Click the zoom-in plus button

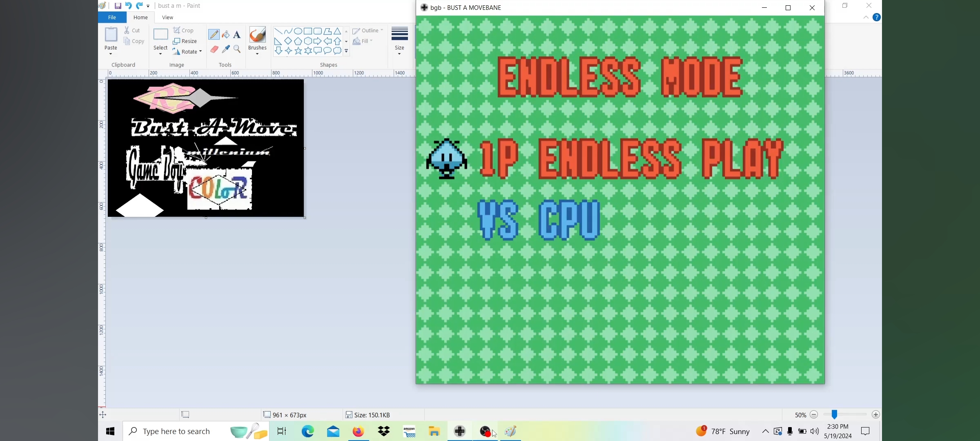click(x=875, y=414)
